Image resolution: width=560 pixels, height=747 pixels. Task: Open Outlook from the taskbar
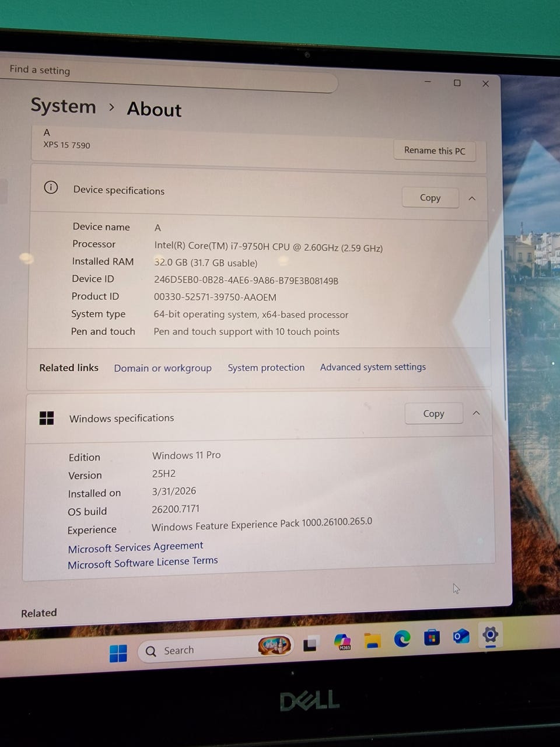pyautogui.click(x=461, y=636)
